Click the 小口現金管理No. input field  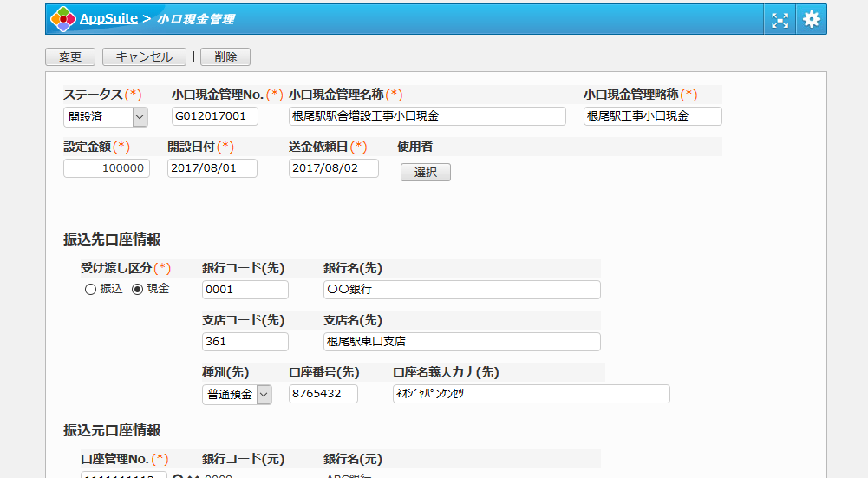[214, 116]
